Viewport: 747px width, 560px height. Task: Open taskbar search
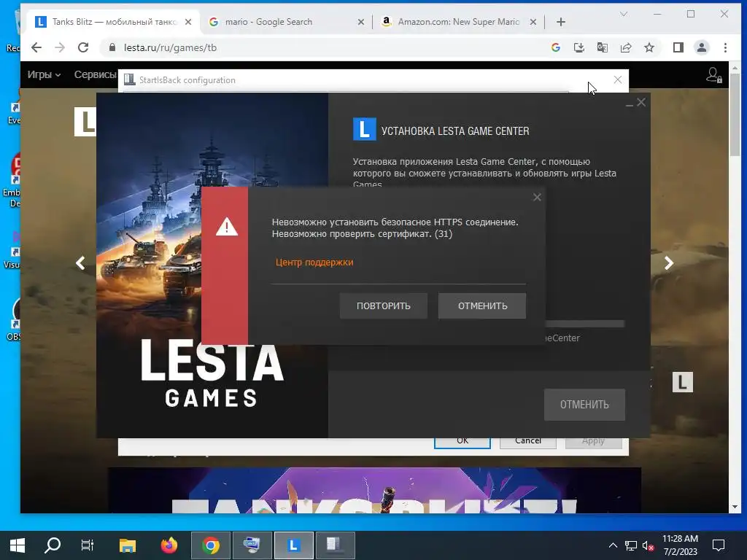[53, 545]
